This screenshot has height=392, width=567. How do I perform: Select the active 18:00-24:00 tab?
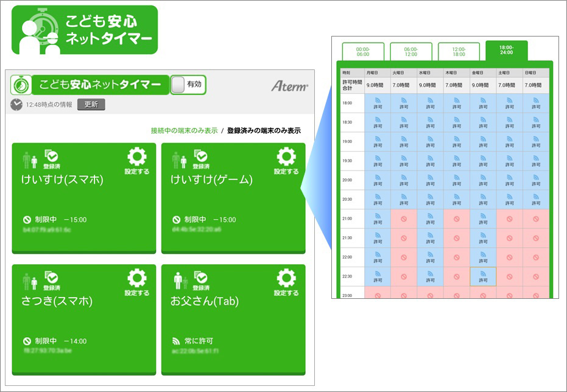coord(507,51)
